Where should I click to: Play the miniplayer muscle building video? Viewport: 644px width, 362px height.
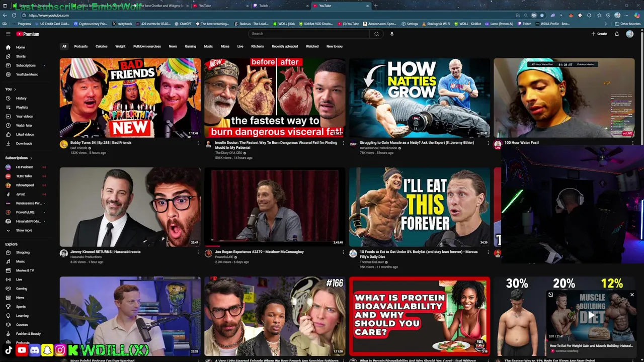pyautogui.click(x=591, y=316)
